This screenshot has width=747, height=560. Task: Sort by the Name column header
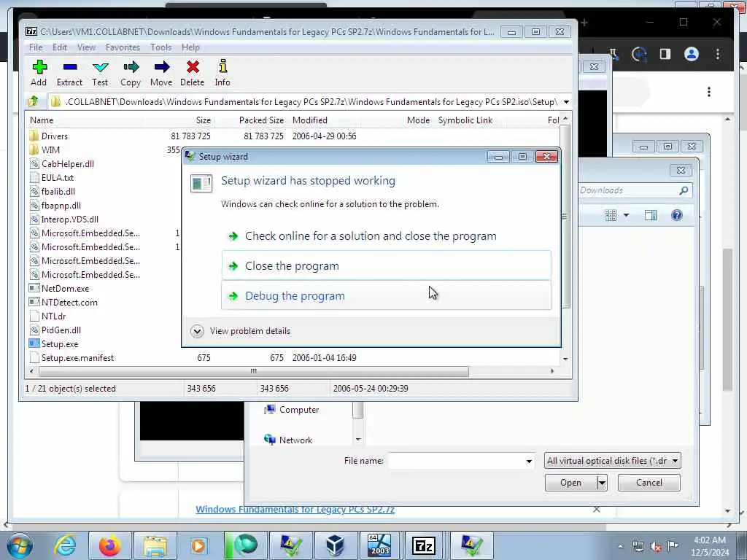42,120
